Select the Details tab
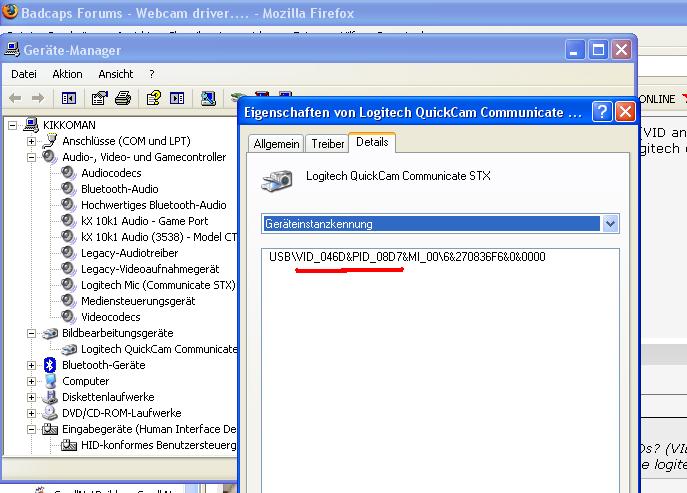Viewport: 687px width, 493px height. pos(372,142)
